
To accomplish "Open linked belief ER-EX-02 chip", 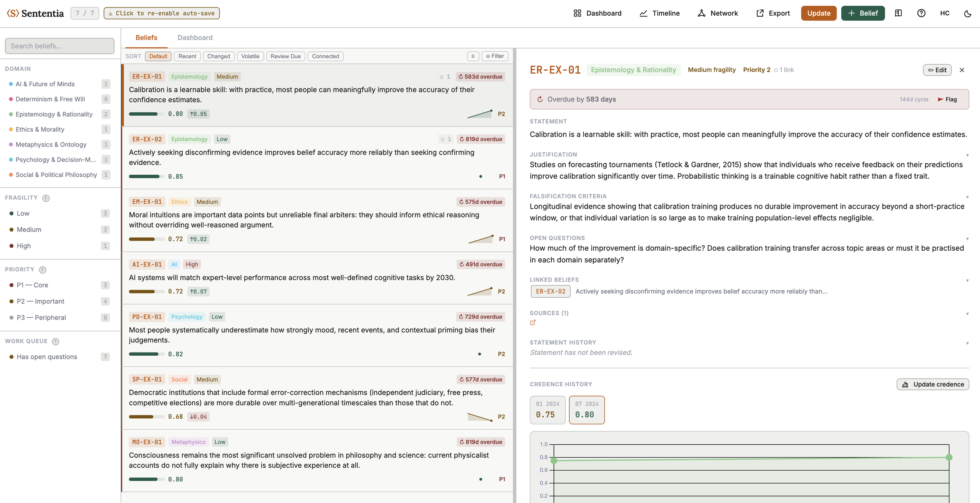I will [550, 291].
